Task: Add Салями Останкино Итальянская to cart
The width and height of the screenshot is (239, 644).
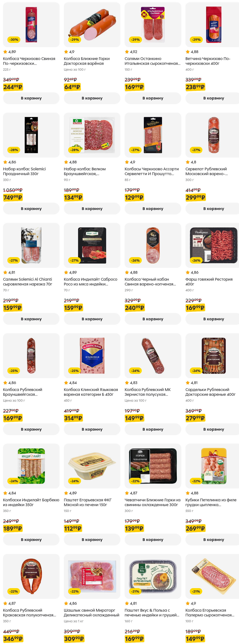Action: point(153,98)
